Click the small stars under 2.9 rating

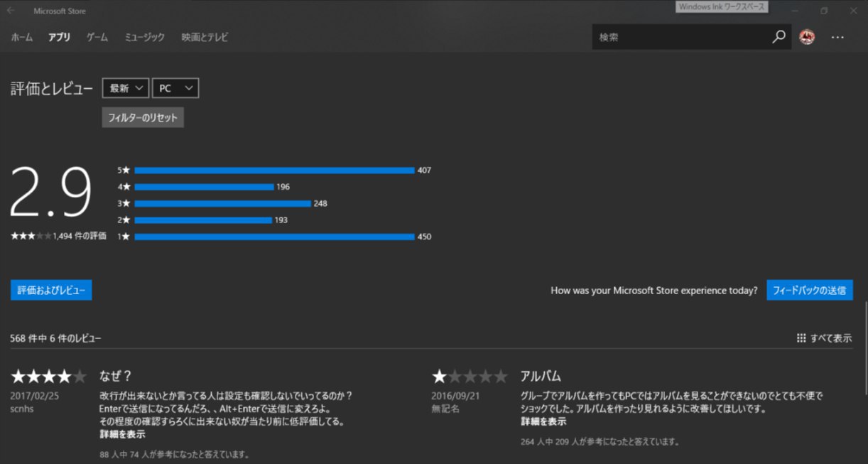coord(31,236)
